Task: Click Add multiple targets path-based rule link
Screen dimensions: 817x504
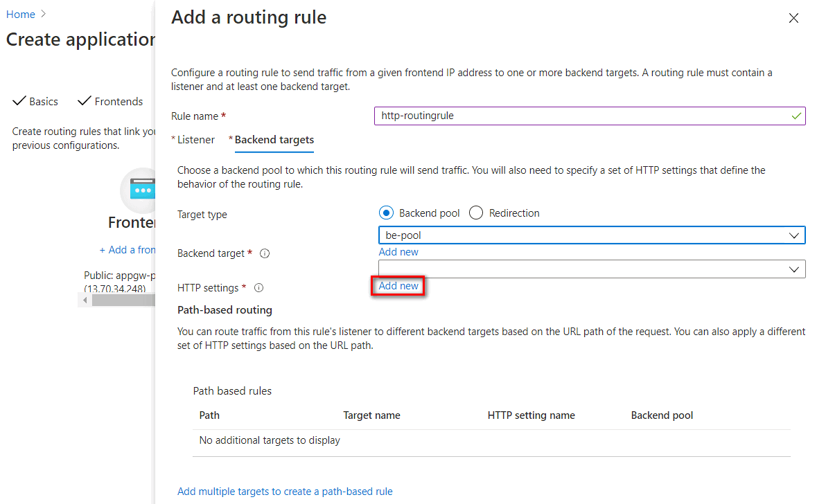Action: pyautogui.click(x=285, y=492)
